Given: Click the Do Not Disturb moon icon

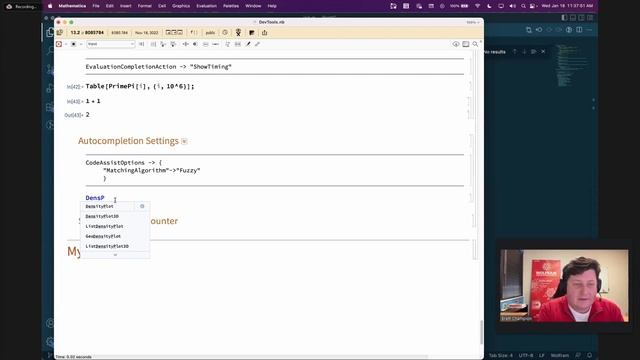Looking at the screenshot, I should (489, 6).
